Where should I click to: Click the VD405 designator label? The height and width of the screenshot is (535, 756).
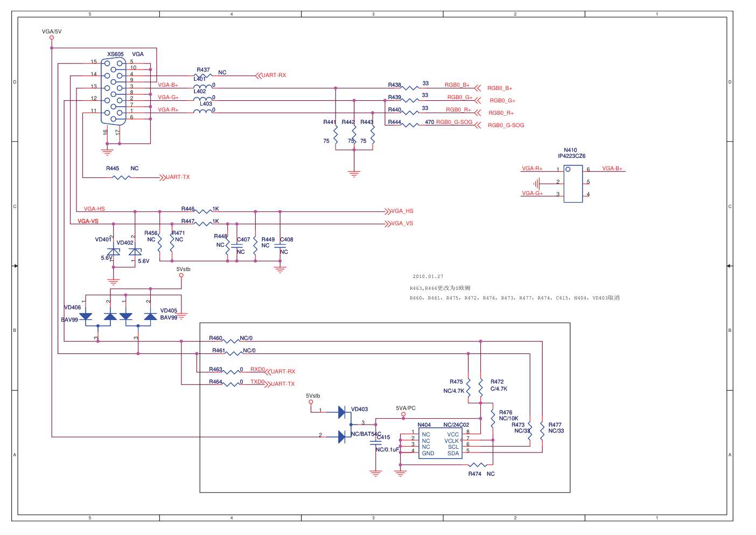[x=169, y=311]
